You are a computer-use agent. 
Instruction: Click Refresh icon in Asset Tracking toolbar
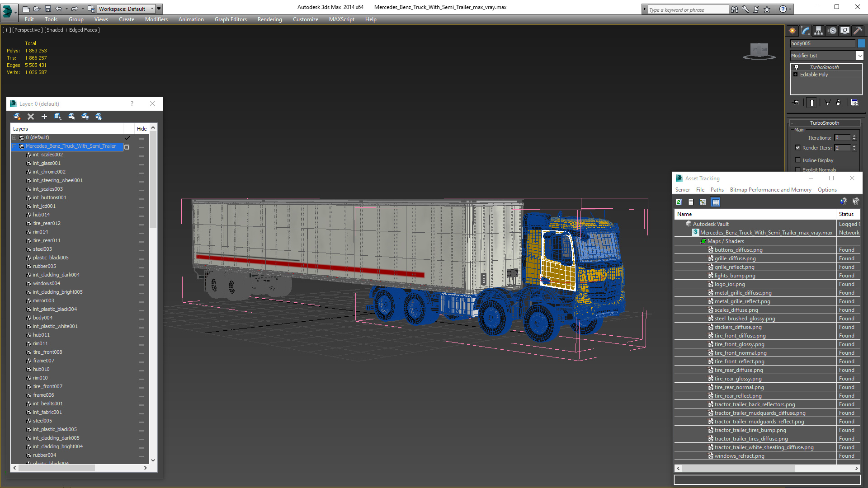679,202
